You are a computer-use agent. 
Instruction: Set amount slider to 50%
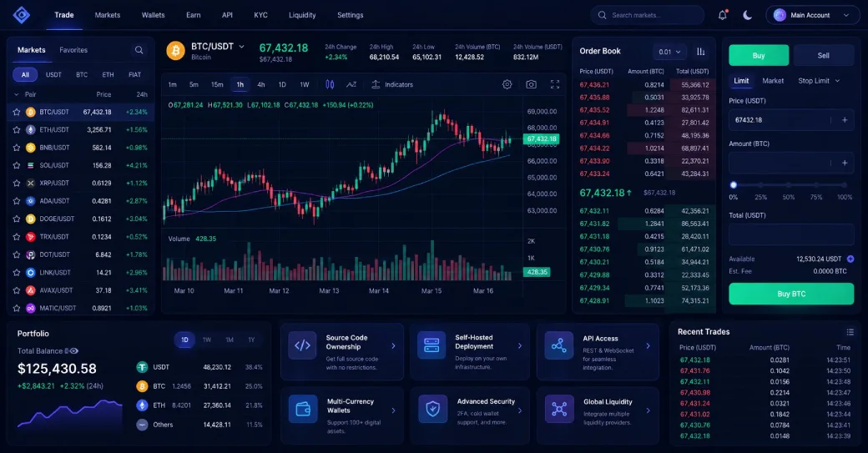(x=789, y=185)
